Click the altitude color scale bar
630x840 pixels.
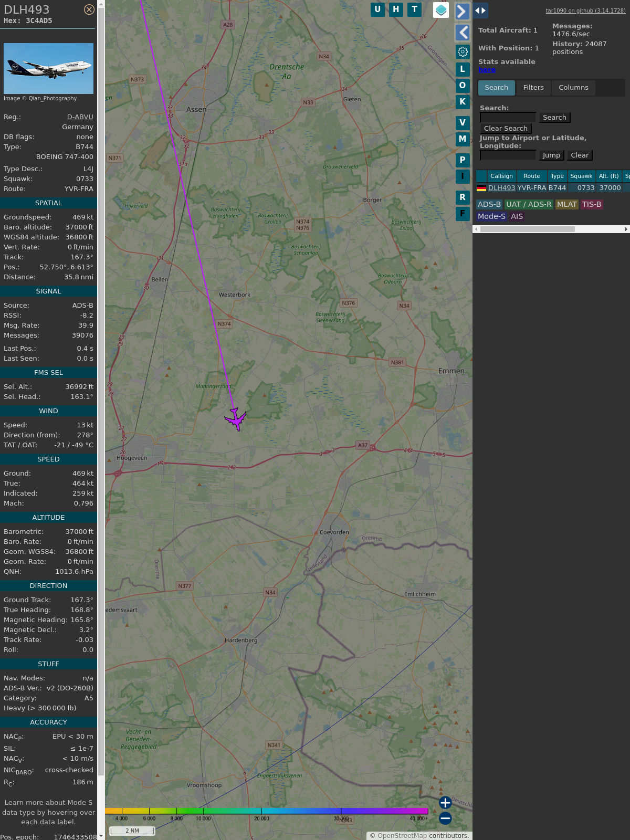(x=267, y=811)
